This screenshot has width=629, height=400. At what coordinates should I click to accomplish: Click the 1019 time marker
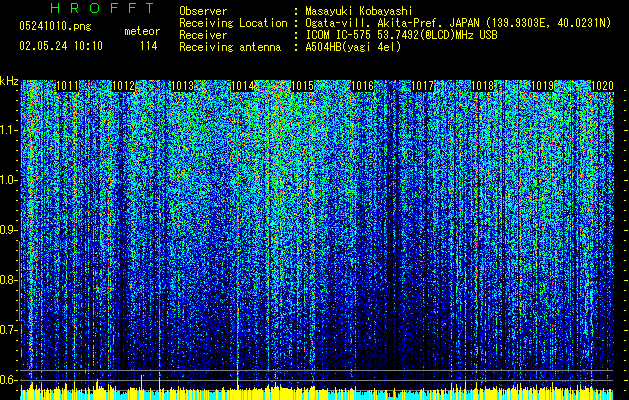click(542, 86)
